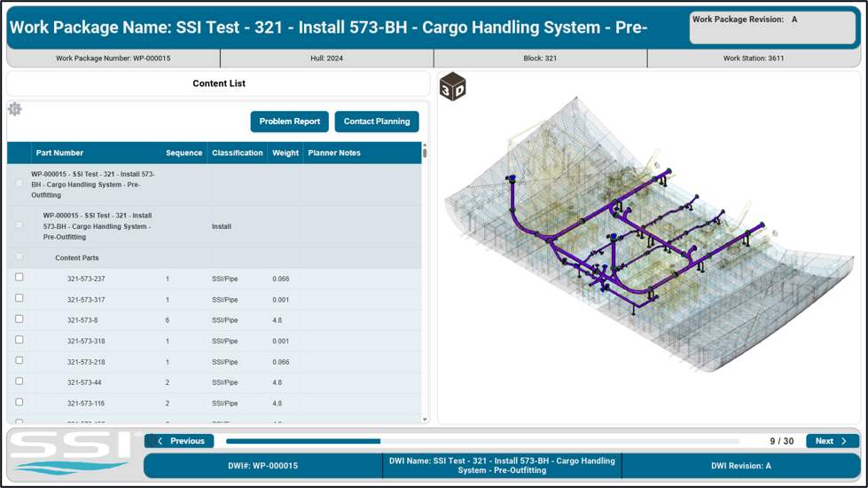This screenshot has width=868, height=488.
Task: Click the sequence value 6 for 321-573-8
Action: pyautogui.click(x=168, y=320)
